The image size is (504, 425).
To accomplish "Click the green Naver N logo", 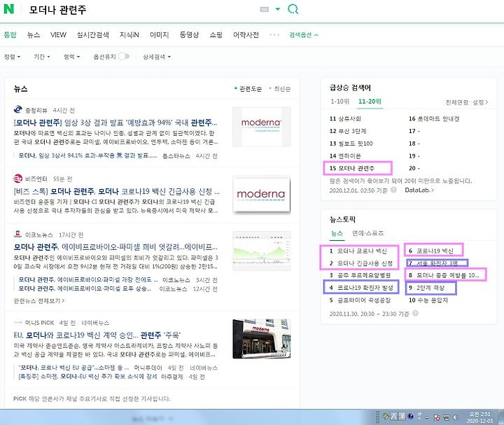I will pos(8,8).
